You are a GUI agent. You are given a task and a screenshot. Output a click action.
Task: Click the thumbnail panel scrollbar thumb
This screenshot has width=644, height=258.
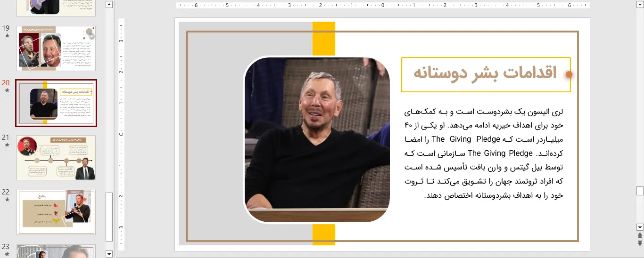109,217
